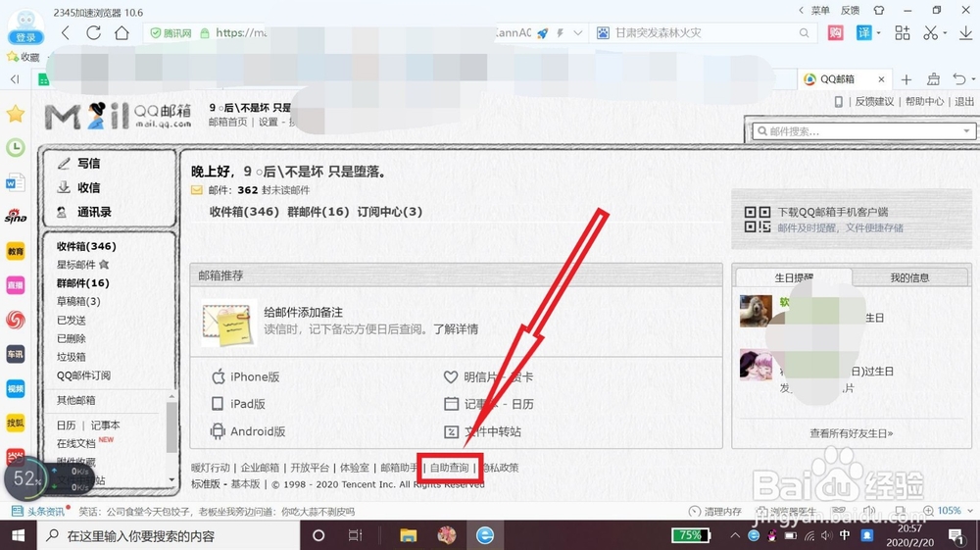Open 草稿箱(3) folder
This screenshot has width=980, height=550.
78,301
